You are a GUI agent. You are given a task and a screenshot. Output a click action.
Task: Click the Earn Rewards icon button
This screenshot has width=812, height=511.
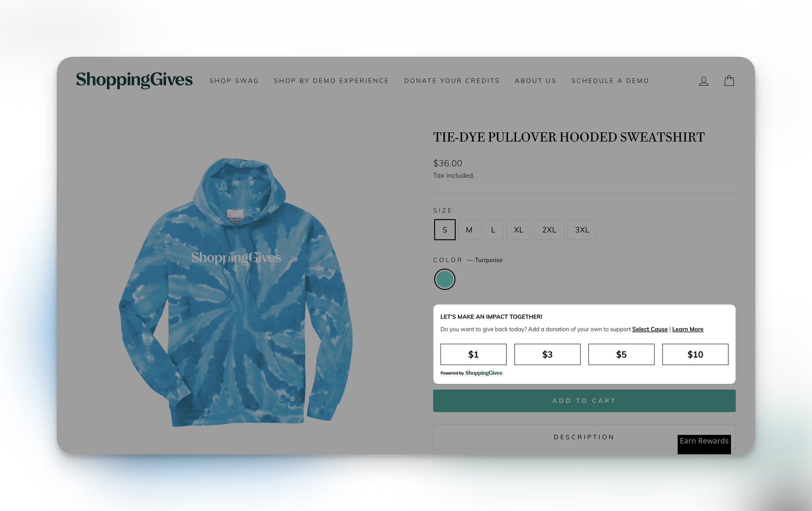click(x=704, y=440)
